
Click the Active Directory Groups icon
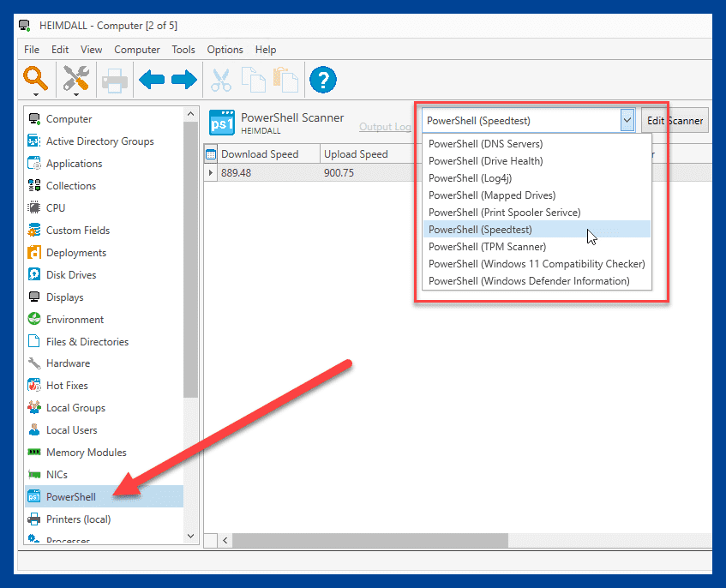click(x=34, y=141)
